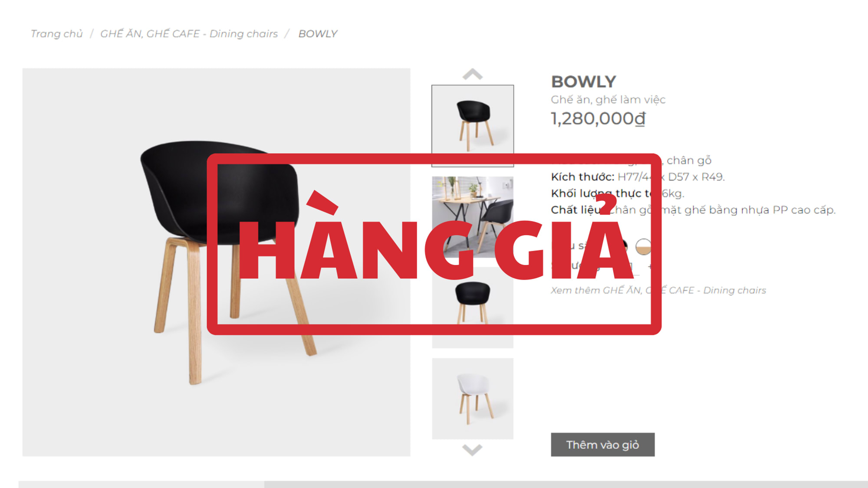Open Xem thêm GHẾ ĂN, GHẾ CAFE link
The image size is (868, 488).
click(x=658, y=290)
